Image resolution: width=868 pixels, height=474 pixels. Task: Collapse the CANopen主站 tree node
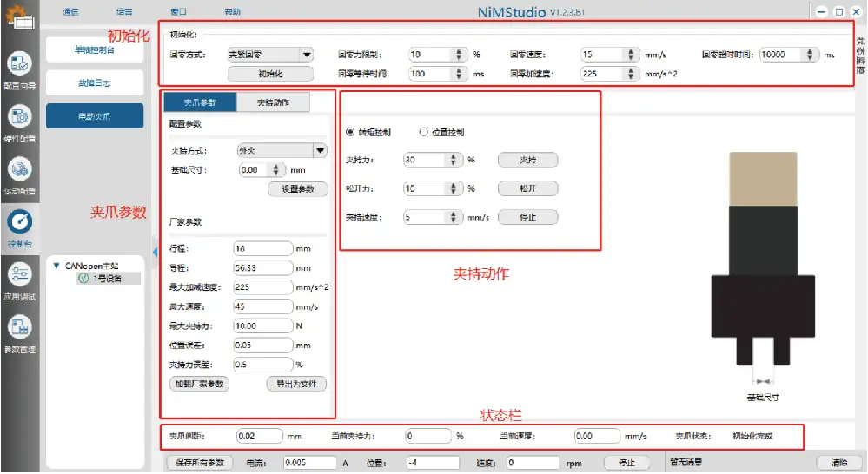click(56, 266)
